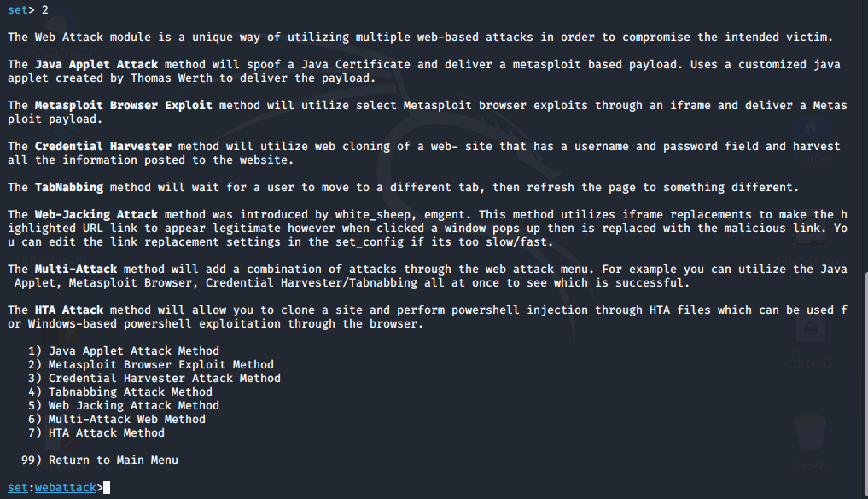Place cursor at the set:webattack prompt input

point(106,487)
